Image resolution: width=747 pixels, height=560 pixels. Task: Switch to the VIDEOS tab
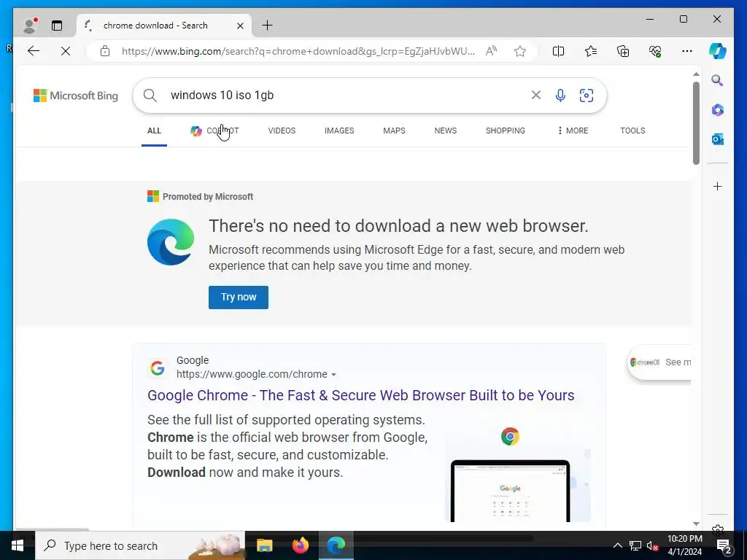coord(282,131)
